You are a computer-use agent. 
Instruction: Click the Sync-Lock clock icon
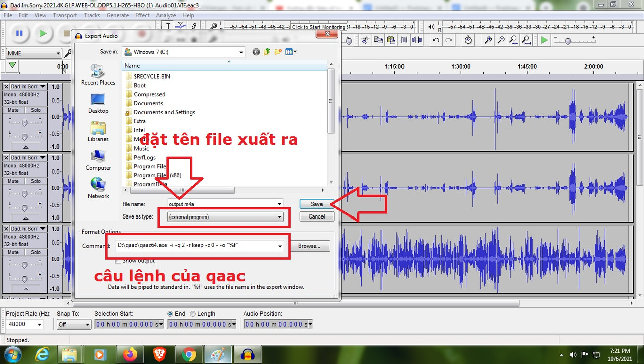tap(468, 40)
